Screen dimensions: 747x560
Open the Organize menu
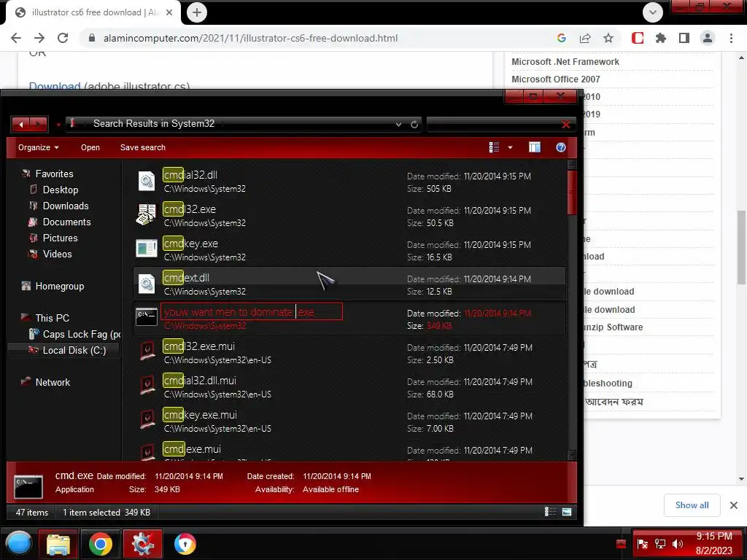click(x=39, y=147)
